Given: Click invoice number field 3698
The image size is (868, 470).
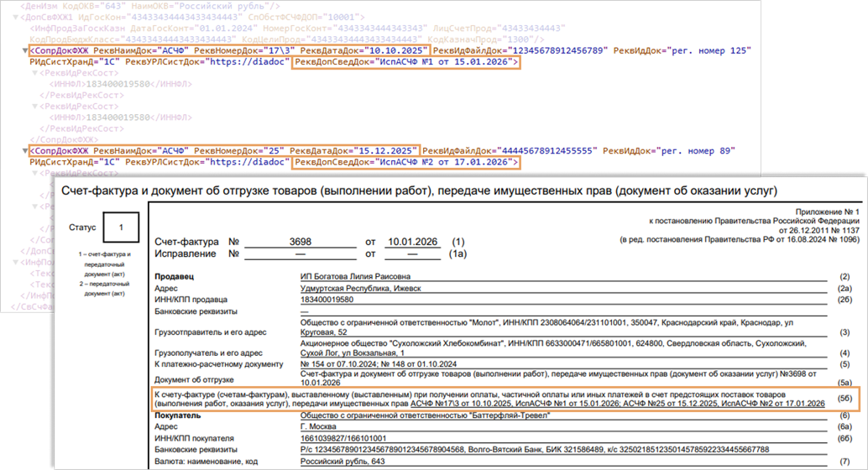Looking at the screenshot, I should tap(301, 241).
